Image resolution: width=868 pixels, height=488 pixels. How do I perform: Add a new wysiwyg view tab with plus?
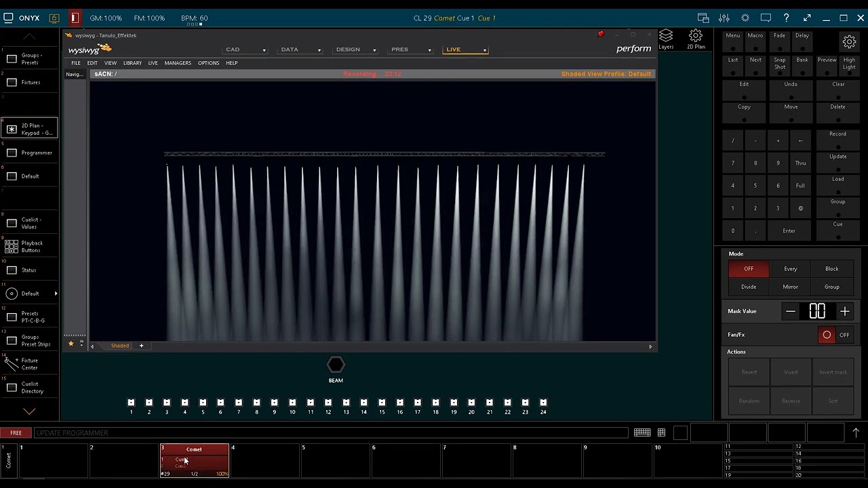coord(141,346)
